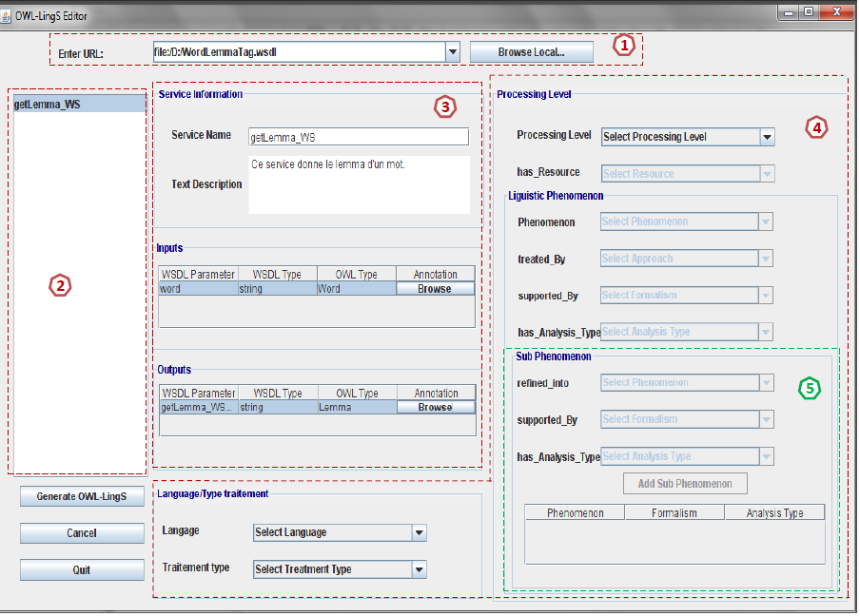Click the Add Sub Phenomenon button
The image size is (860, 616).
pos(685,483)
